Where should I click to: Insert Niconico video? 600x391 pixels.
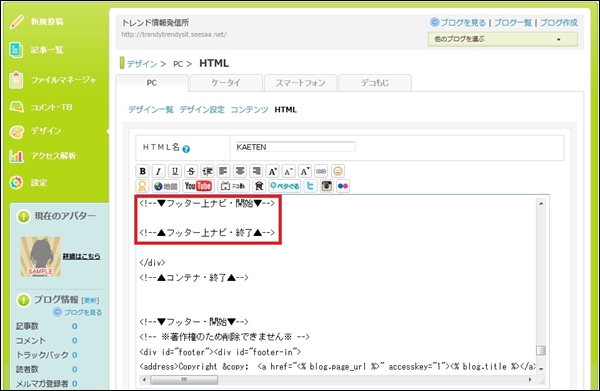(x=233, y=186)
